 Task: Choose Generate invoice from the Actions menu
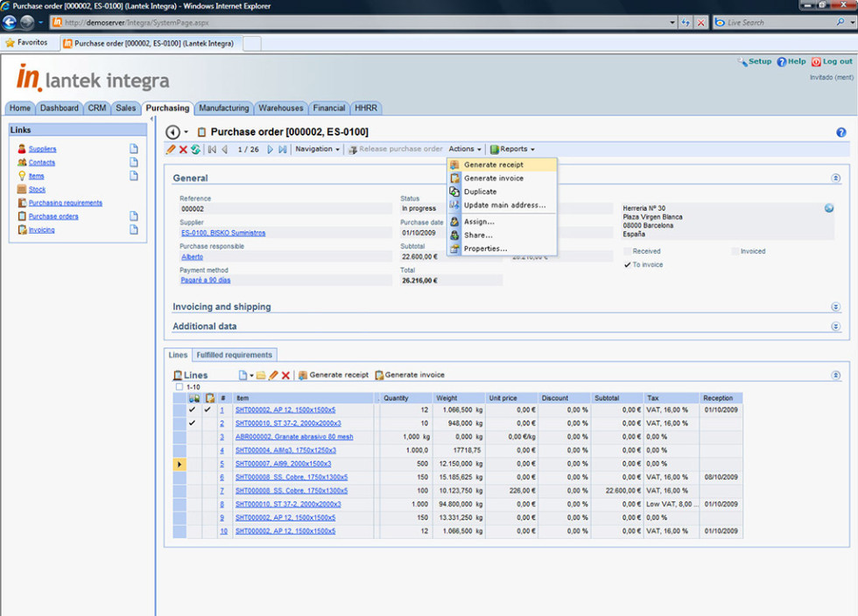tap(493, 178)
